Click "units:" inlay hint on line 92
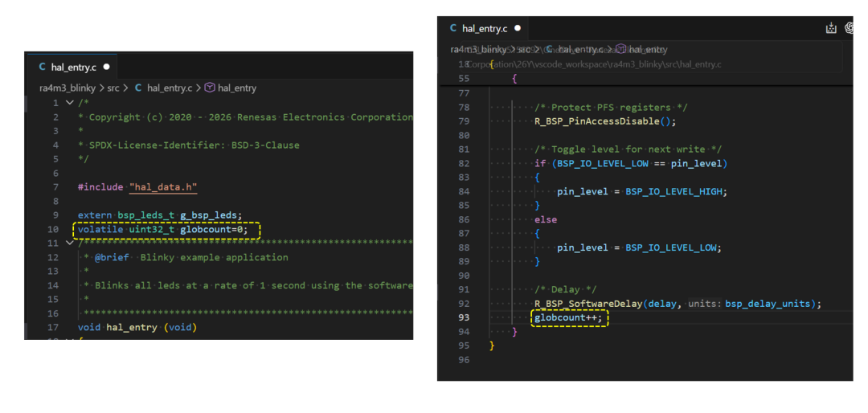The width and height of the screenshot is (868, 413). (x=706, y=304)
